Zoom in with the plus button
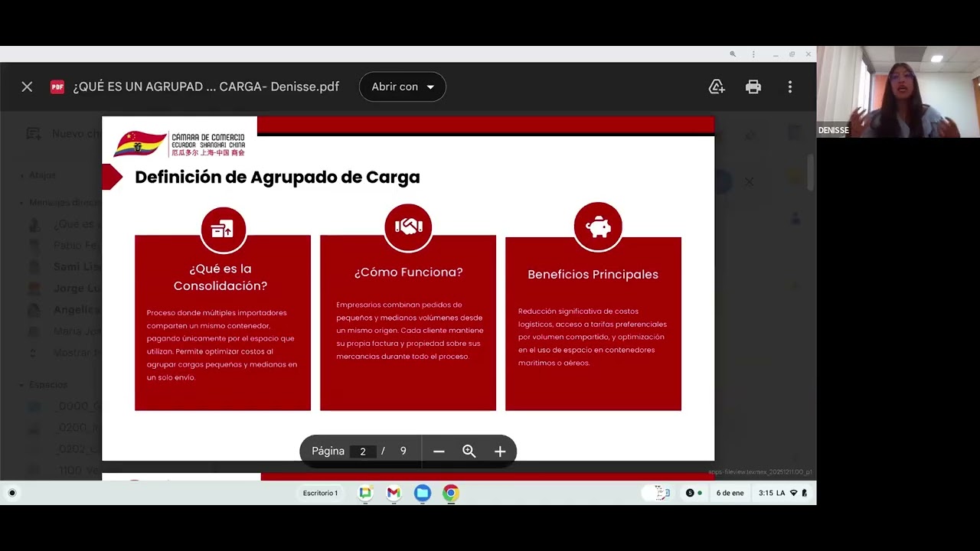This screenshot has height=551, width=980. 500,452
